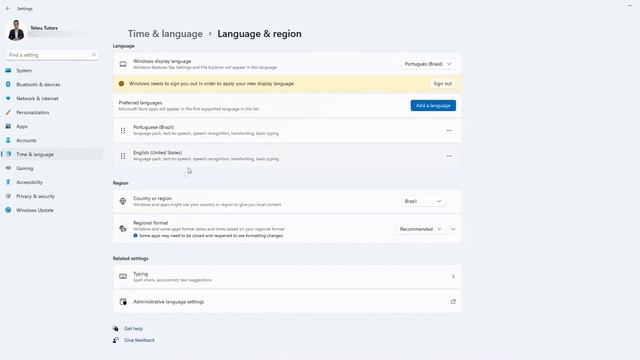Click the Accessibility figure icon
This screenshot has width=640, height=360.
tap(8, 182)
